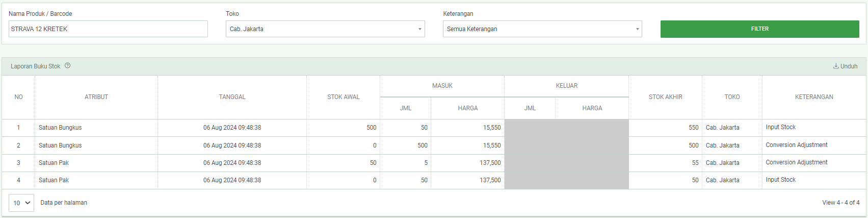Click the help icon beside Laporan Buku Stok
The width and height of the screenshot is (868, 218).
pos(68,66)
